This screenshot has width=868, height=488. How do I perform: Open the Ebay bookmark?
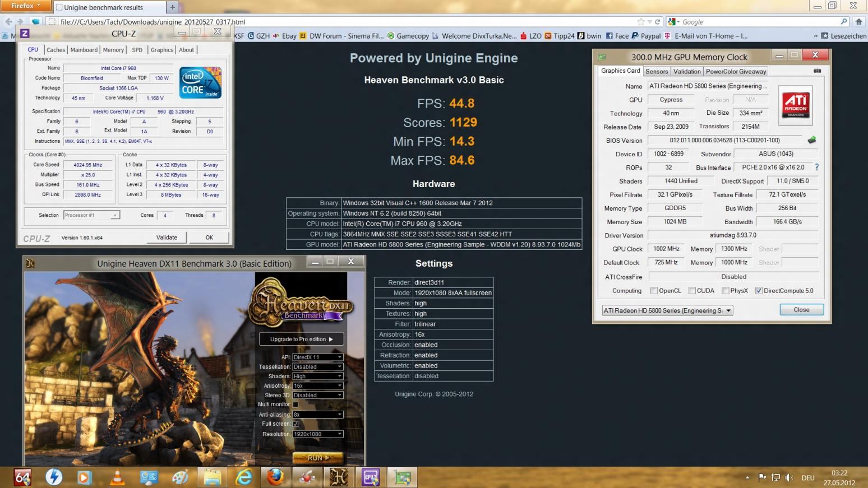284,36
